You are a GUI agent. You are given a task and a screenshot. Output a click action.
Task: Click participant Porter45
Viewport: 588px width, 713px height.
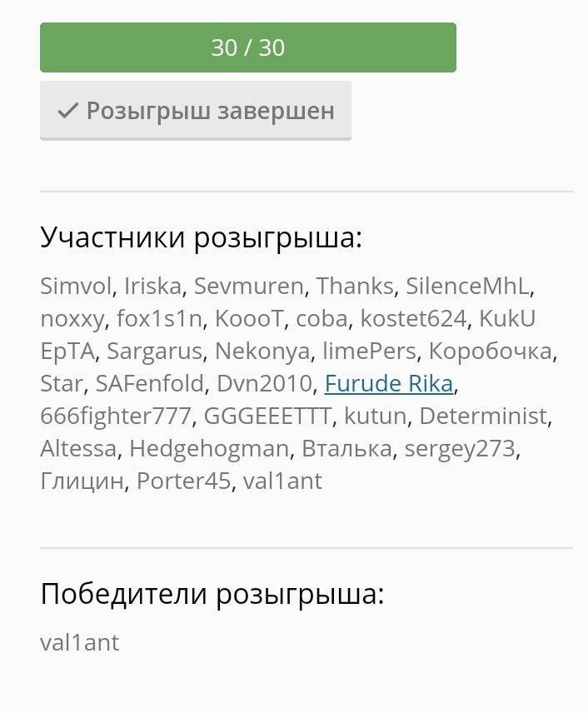tap(184, 481)
